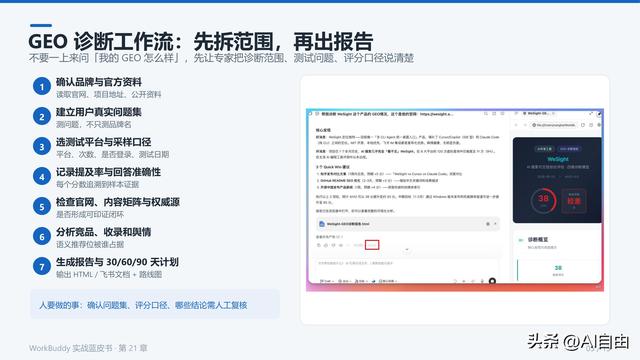This screenshot has height=360, width=640.
Task: Click the expand icon at preview panel top
Action: coord(591,113)
